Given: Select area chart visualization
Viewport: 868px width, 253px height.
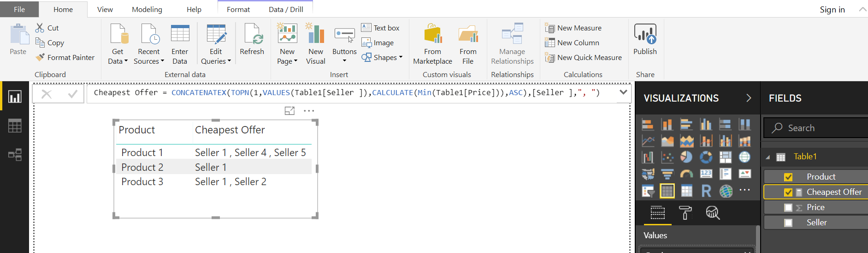Looking at the screenshot, I should [x=667, y=141].
